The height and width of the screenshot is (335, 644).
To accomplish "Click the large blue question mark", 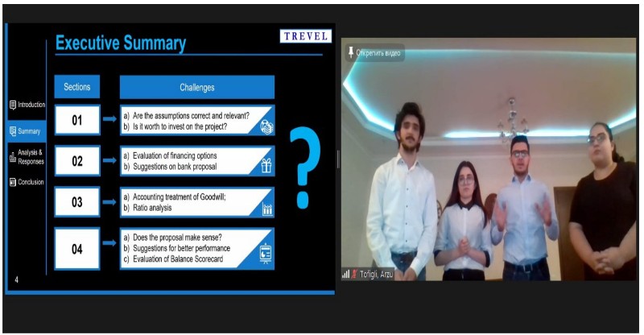I will [x=304, y=167].
